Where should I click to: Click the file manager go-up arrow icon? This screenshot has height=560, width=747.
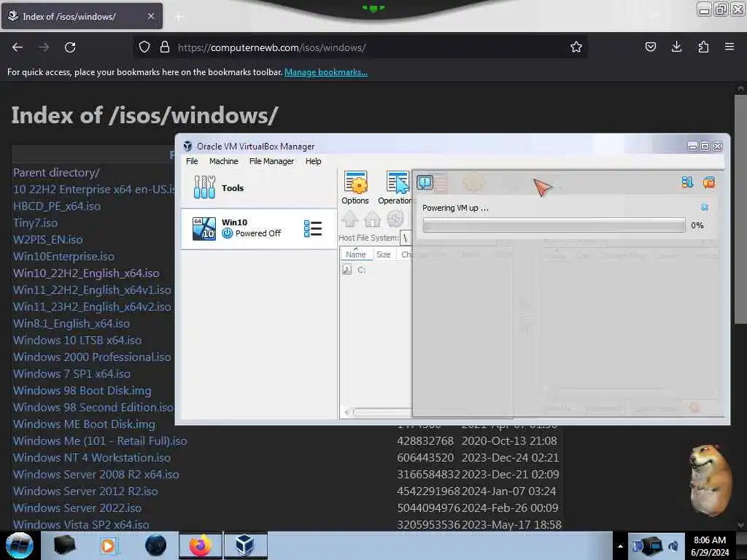coord(350,219)
